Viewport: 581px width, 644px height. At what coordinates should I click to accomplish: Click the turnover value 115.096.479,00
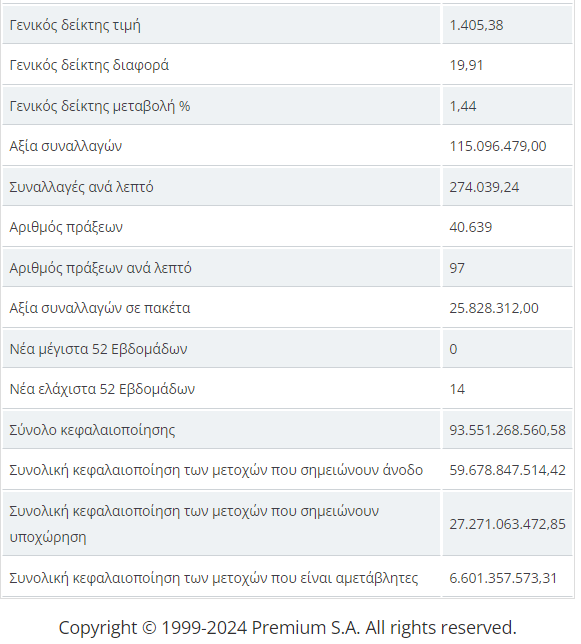click(498, 146)
